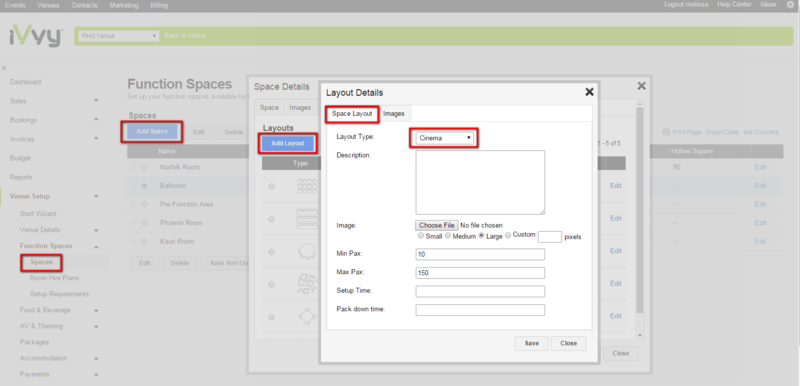The height and width of the screenshot is (386, 800).
Task: Open the PHG Venue selector dropdown
Action: (118, 36)
